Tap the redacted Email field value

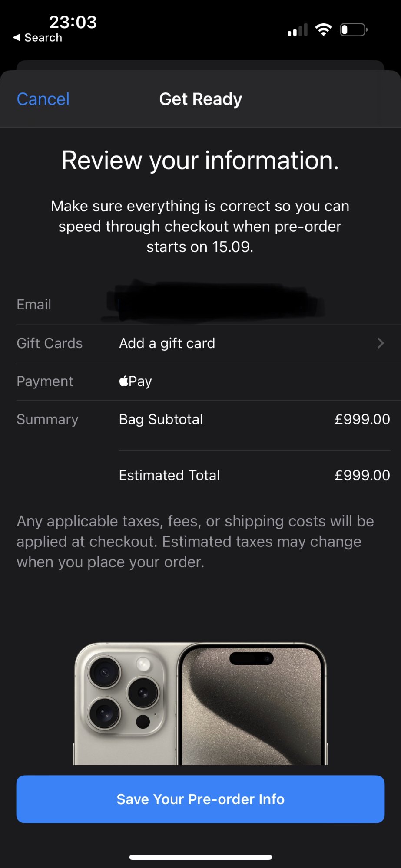click(x=213, y=301)
